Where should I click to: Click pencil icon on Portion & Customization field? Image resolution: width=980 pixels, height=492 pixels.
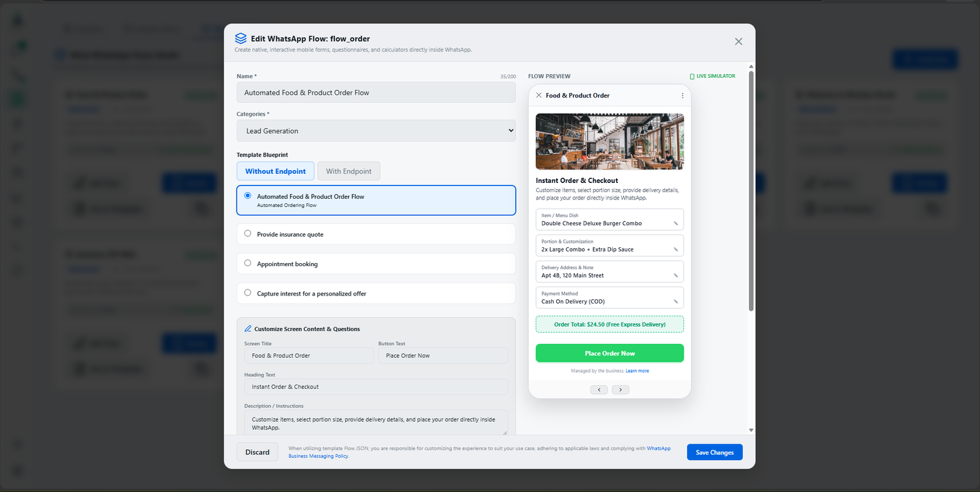tap(676, 250)
